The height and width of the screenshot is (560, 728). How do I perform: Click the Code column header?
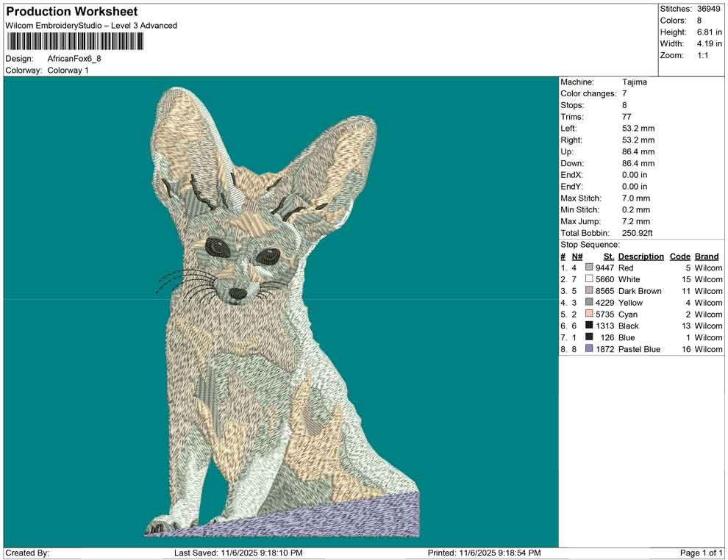pyautogui.click(x=680, y=256)
